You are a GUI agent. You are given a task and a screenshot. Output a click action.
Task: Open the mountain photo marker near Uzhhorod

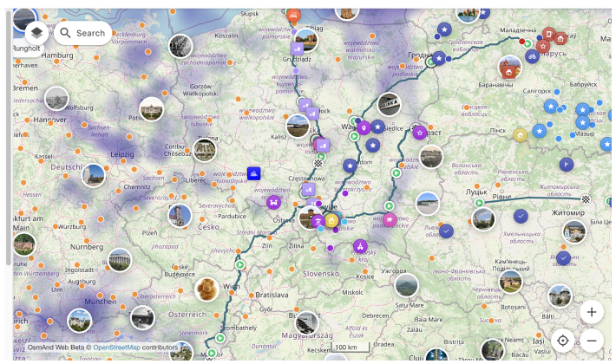click(x=405, y=284)
